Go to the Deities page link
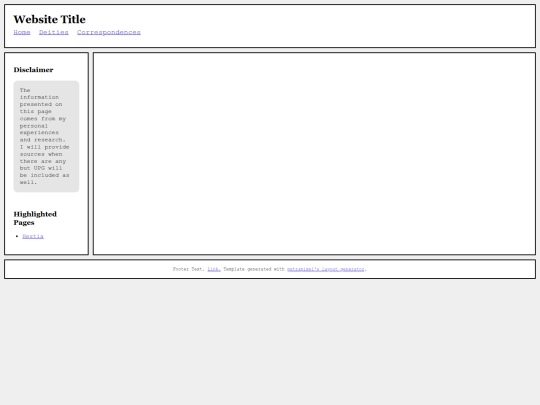Image resolution: width=540 pixels, height=405 pixels. (54, 32)
